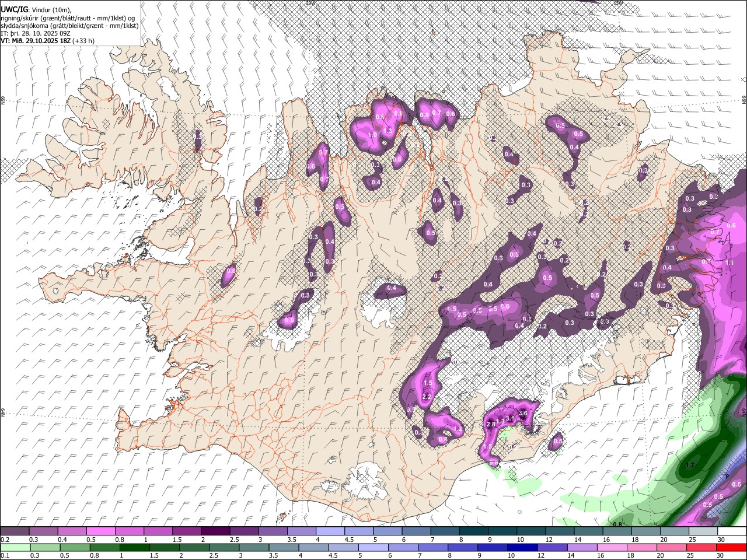
Task: Click the 3.1 precipitation value on the map
Action: [509, 418]
